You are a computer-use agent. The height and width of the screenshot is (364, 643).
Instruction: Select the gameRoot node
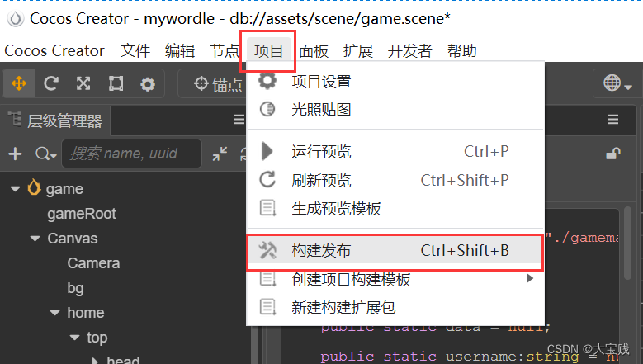(x=82, y=214)
